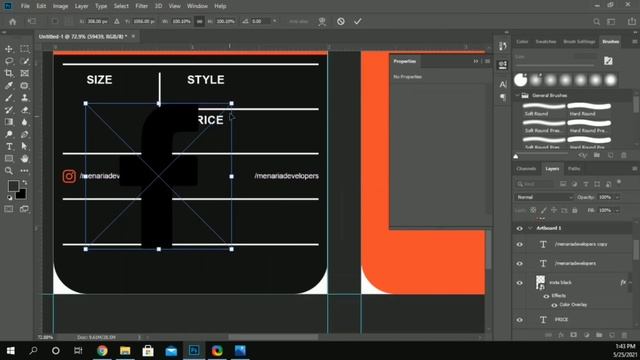The height and width of the screenshot is (360, 640).
Task: Select the History Brush tool
Action: [9, 110]
